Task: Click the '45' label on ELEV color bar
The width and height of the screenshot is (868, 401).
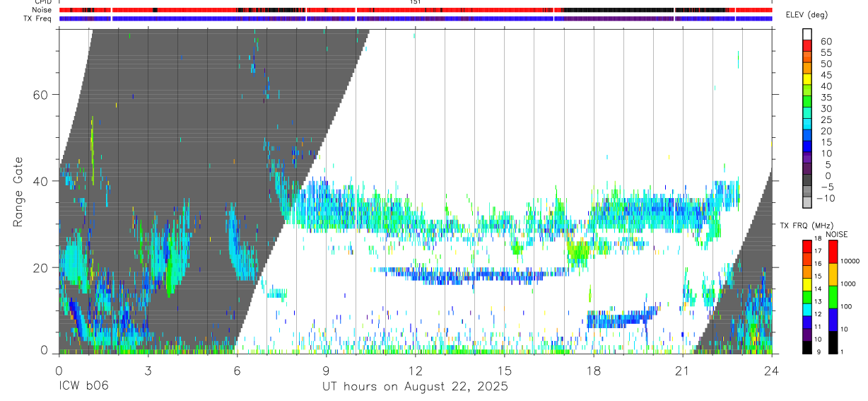Action: (826, 75)
